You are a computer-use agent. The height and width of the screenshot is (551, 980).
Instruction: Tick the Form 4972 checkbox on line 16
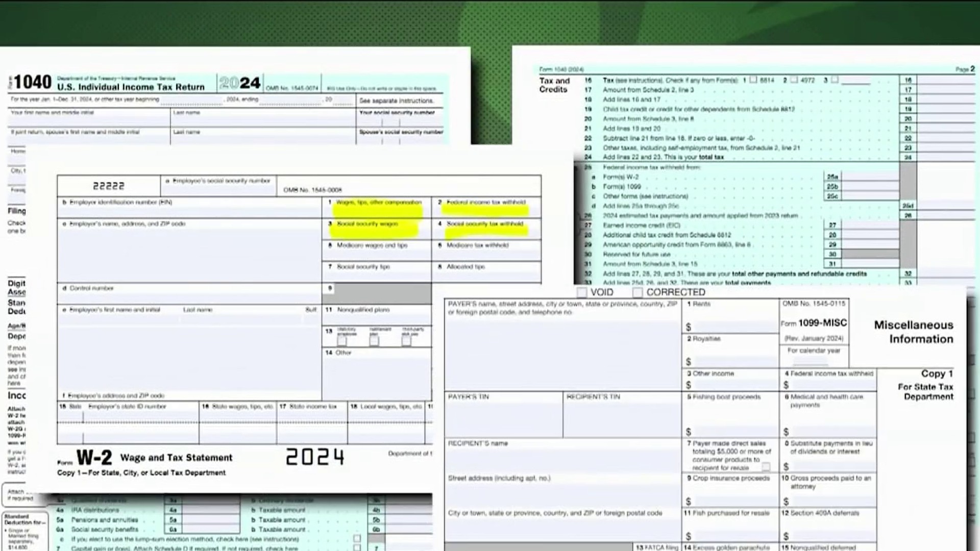click(x=794, y=80)
